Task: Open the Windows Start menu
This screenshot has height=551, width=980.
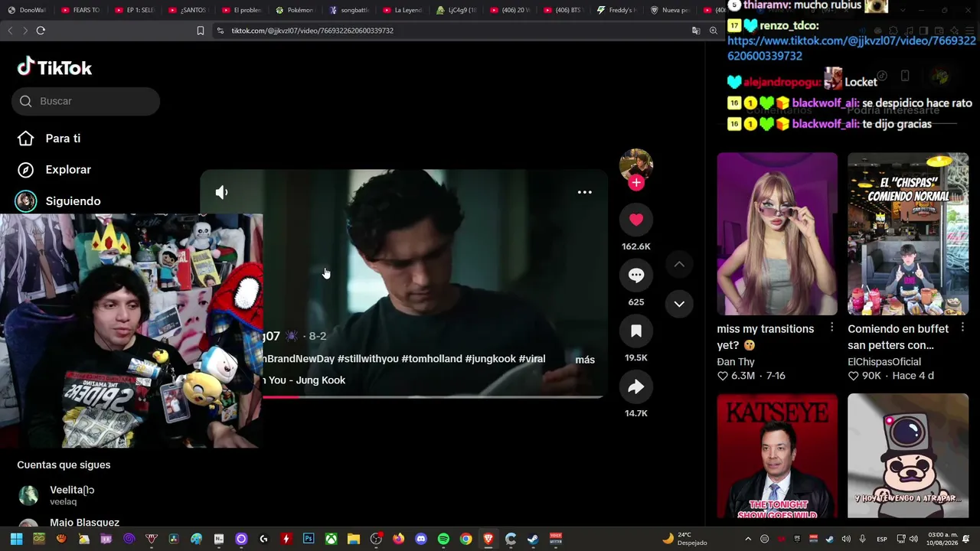Action: pos(17,539)
